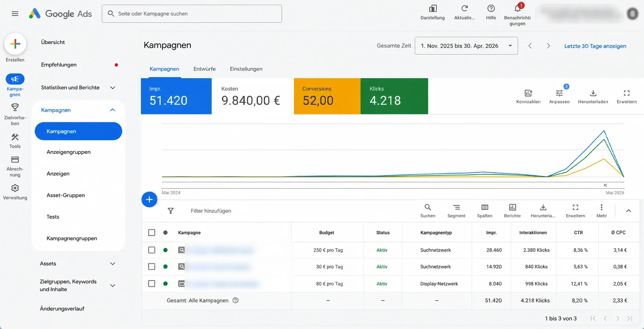Expand Statistiken und Berichte section
644x329 pixels.
click(x=113, y=88)
